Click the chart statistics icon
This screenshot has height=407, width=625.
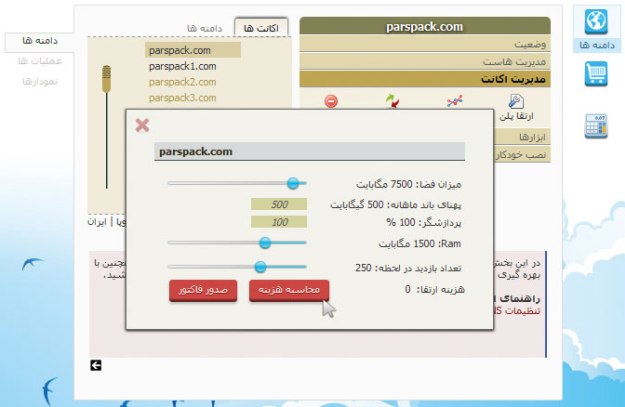coord(454,101)
